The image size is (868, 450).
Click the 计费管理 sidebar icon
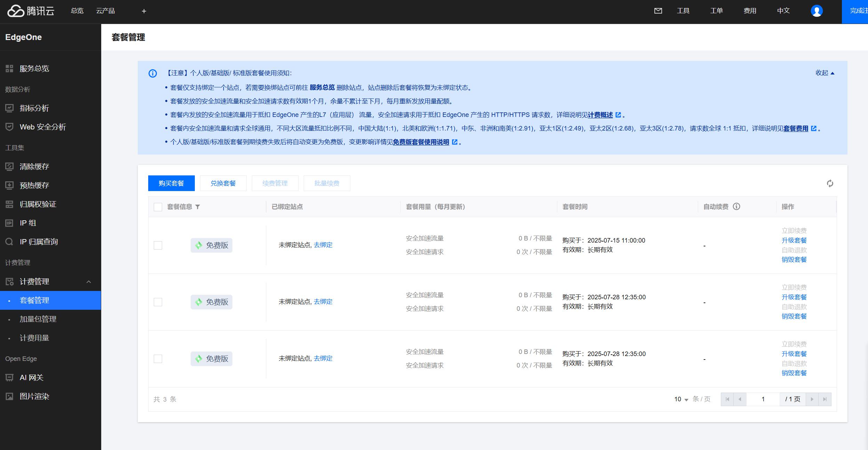point(9,282)
